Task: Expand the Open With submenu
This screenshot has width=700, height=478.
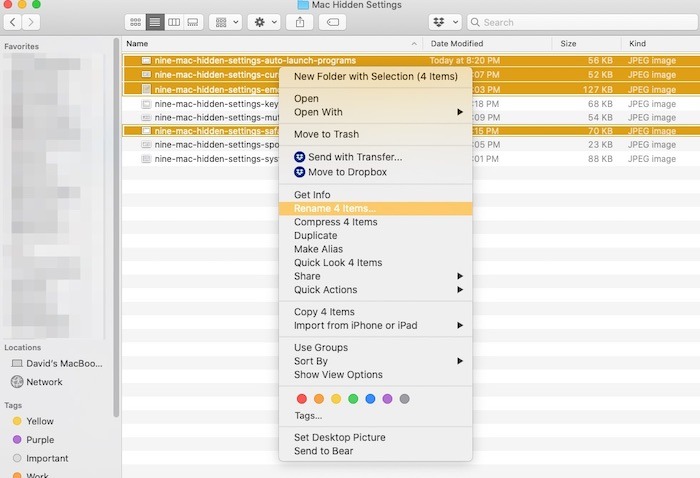Action: click(375, 112)
